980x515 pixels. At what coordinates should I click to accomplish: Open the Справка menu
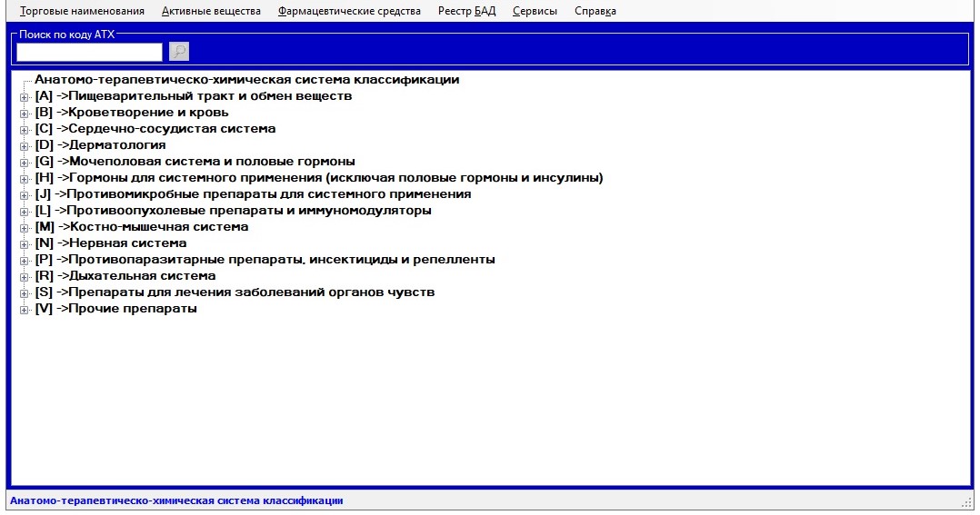(595, 11)
